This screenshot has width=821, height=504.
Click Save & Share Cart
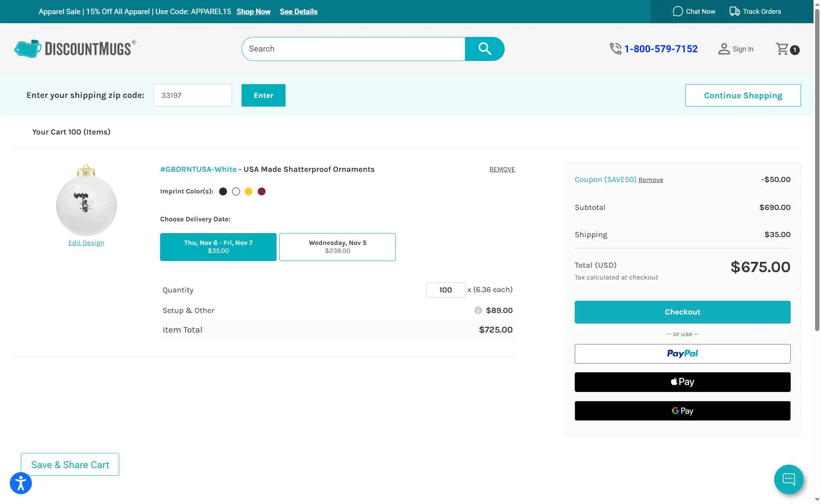pyautogui.click(x=70, y=464)
